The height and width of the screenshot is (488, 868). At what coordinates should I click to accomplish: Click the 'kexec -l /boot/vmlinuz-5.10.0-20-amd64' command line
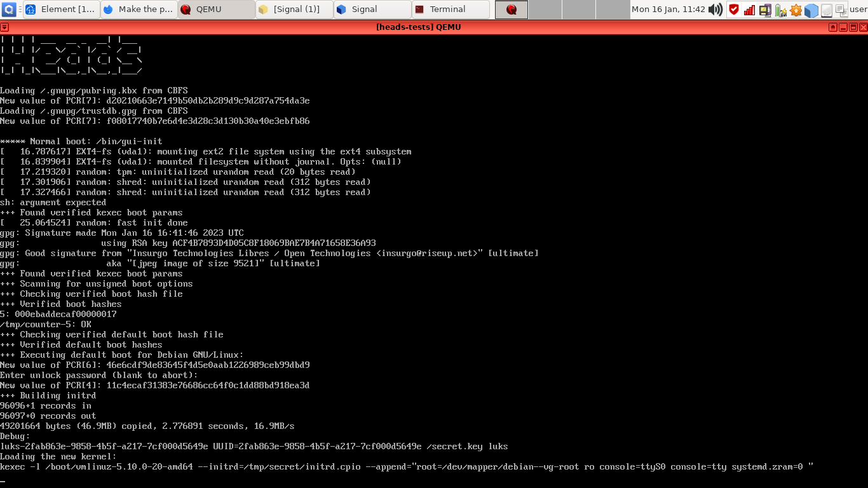pos(407,467)
